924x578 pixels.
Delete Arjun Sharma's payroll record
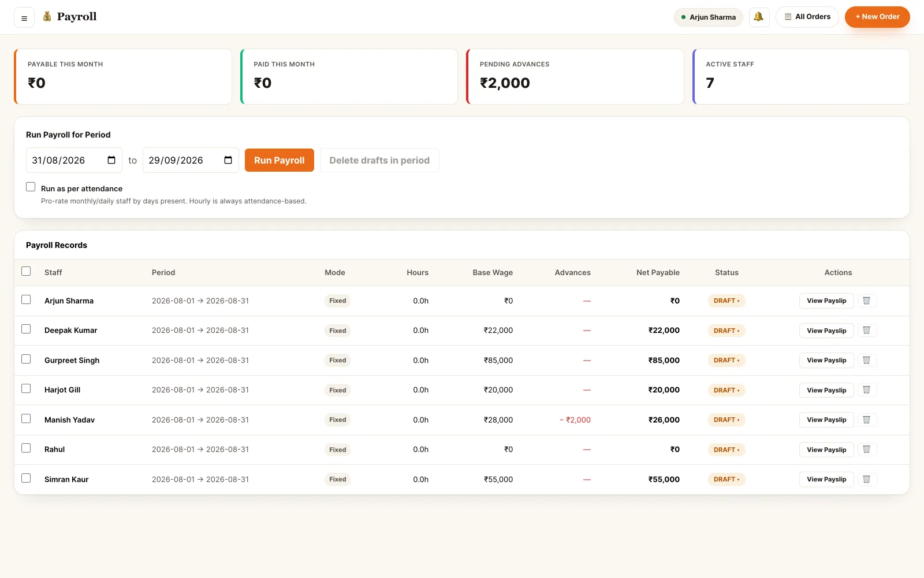tap(866, 301)
